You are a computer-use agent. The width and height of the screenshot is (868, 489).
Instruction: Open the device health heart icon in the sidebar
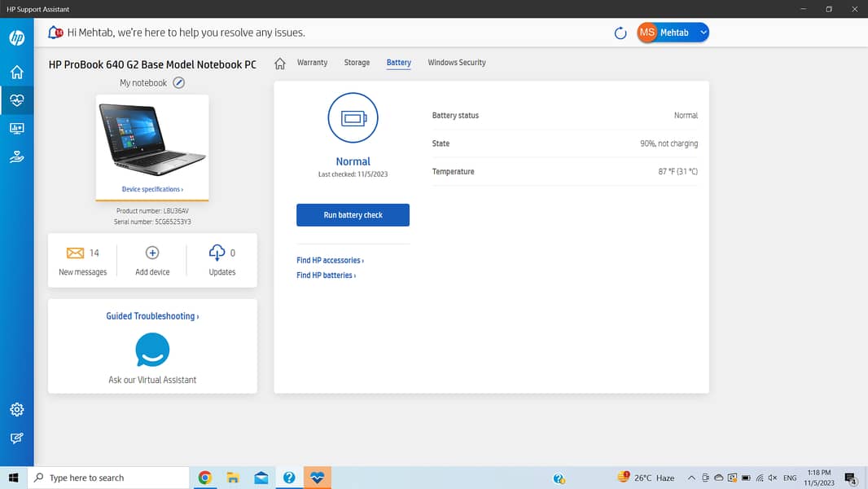tap(16, 101)
